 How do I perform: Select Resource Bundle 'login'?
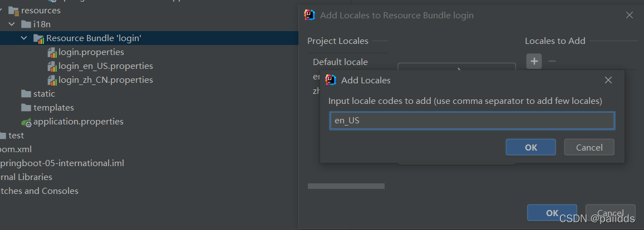[94, 38]
